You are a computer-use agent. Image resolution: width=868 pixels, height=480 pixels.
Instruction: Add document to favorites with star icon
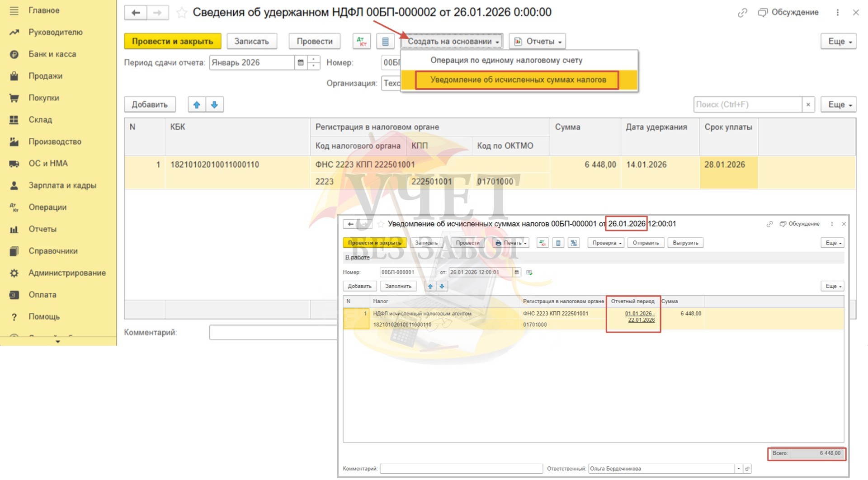[182, 13]
